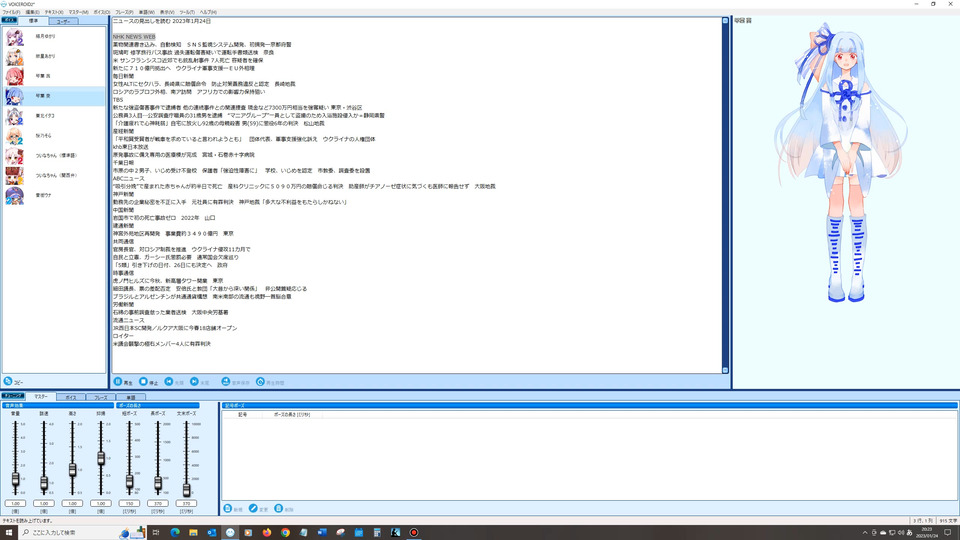Open the notification center icon
The width and height of the screenshot is (960, 540).
pyautogui.click(x=948, y=533)
